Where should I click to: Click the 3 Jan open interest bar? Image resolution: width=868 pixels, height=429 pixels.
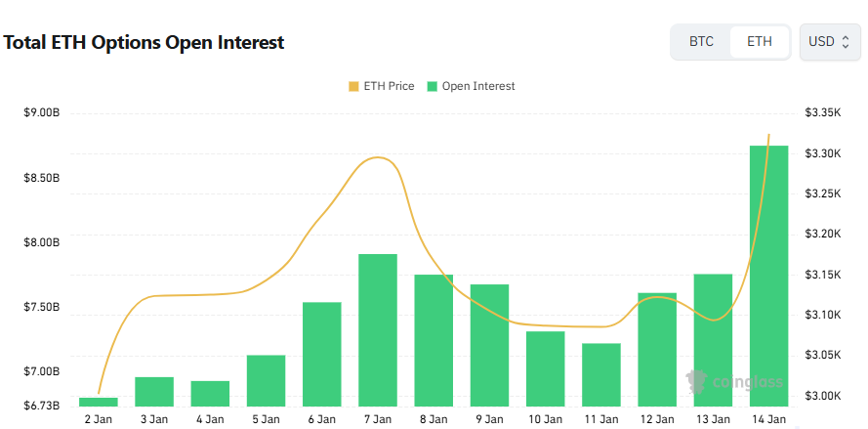pyautogui.click(x=154, y=391)
